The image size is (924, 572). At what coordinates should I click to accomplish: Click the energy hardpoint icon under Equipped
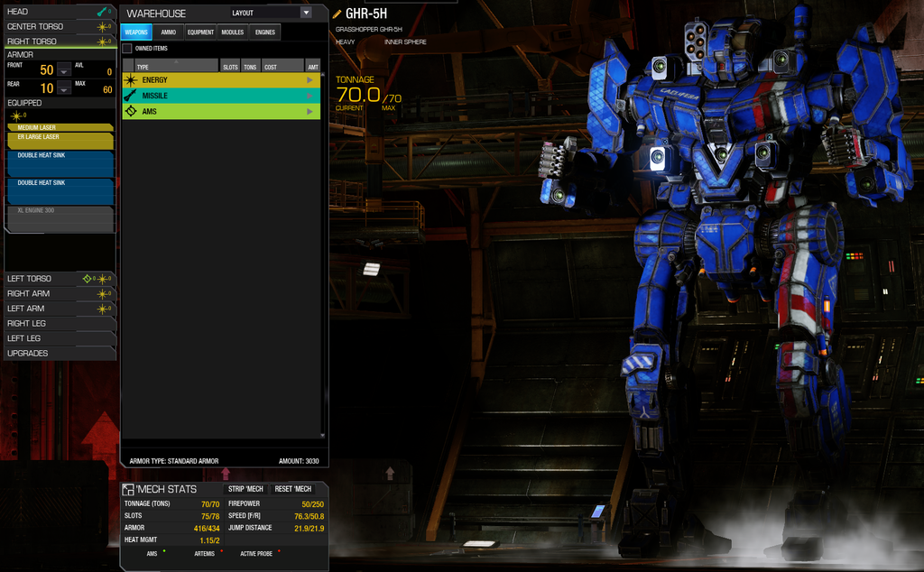pos(16,115)
